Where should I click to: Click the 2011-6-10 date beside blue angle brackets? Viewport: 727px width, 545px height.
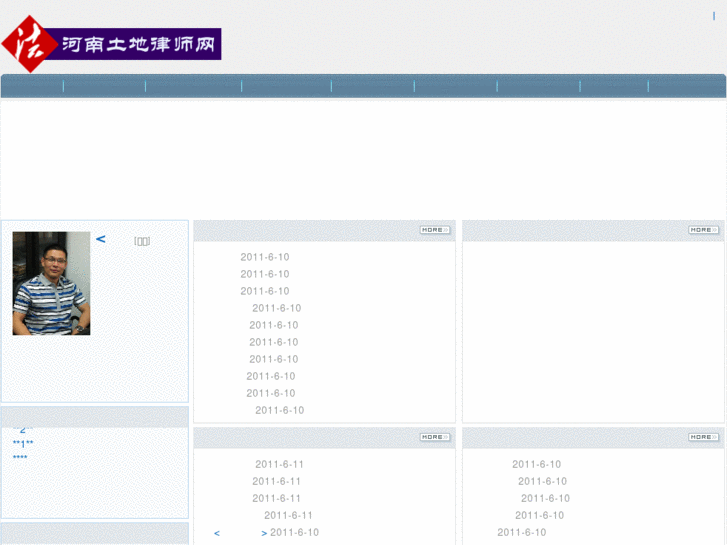coord(294,532)
